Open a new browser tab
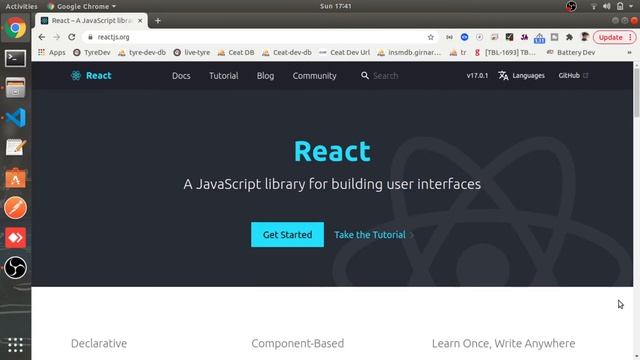Image resolution: width=640 pixels, height=360 pixels. pyautogui.click(x=158, y=20)
